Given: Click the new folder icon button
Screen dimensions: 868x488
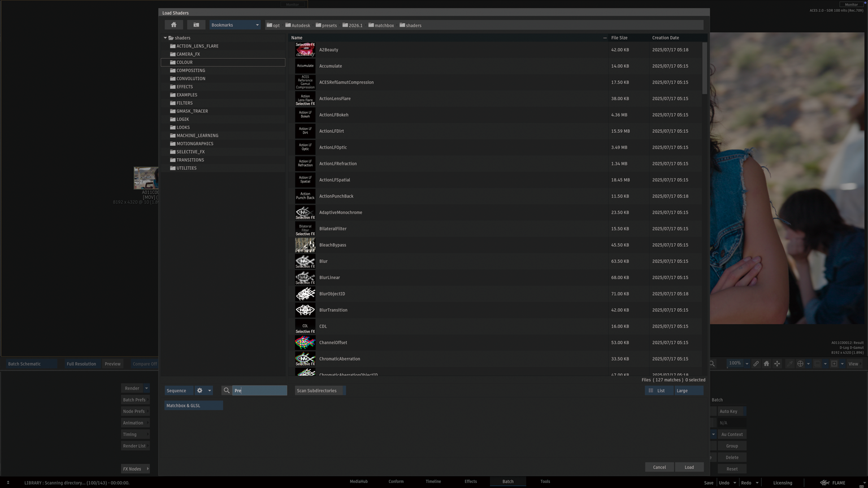Looking at the screenshot, I should coord(196,25).
